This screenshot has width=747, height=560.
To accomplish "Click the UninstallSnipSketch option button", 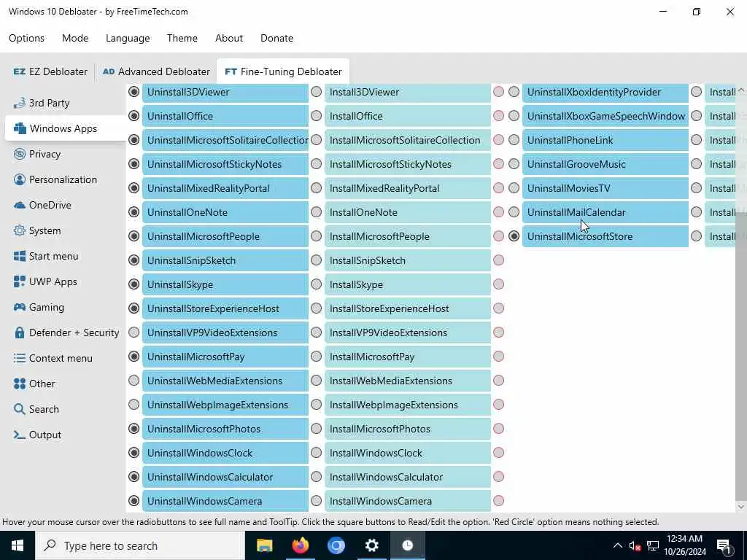I will point(225,260).
